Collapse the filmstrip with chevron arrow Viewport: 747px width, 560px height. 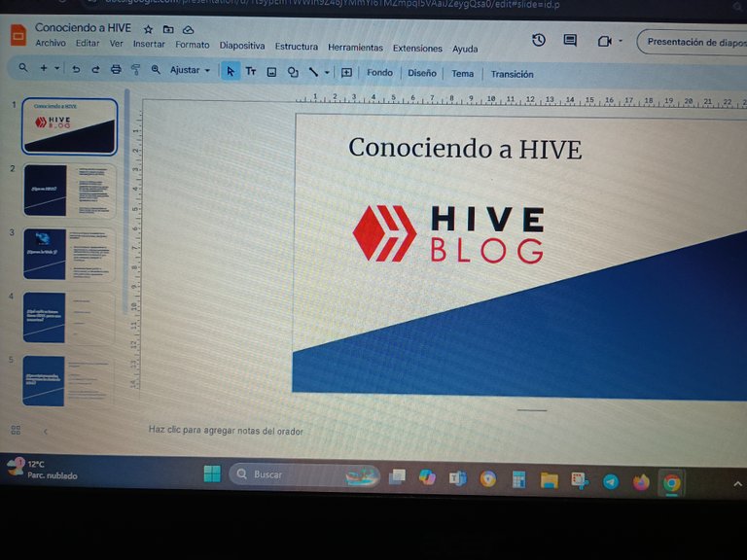coord(46,432)
